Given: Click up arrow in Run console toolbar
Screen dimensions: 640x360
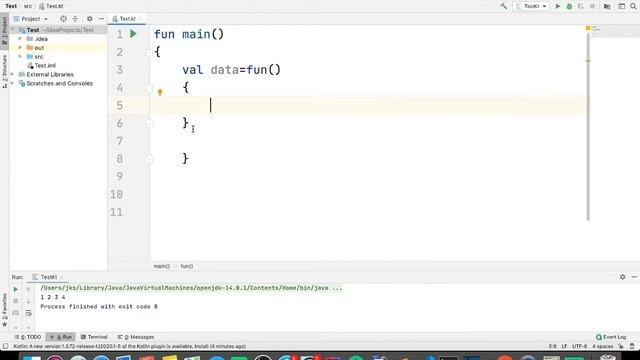Looking at the screenshot, I should pyautogui.click(x=29, y=289).
